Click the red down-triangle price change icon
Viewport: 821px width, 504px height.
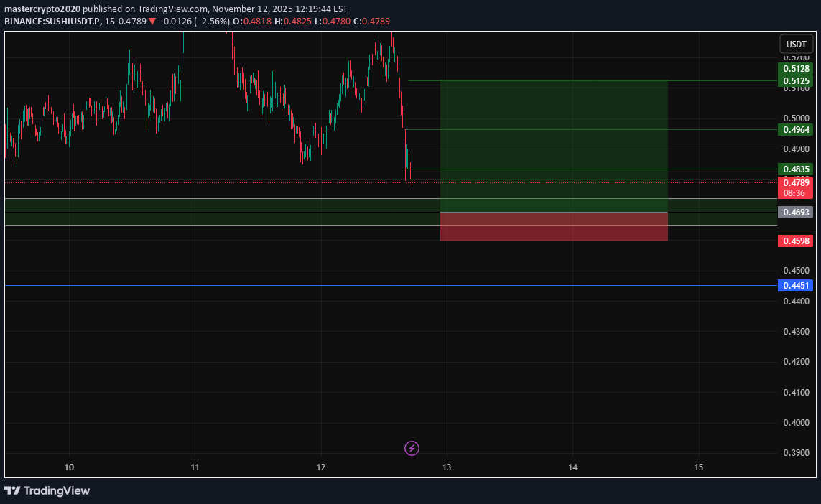point(152,22)
